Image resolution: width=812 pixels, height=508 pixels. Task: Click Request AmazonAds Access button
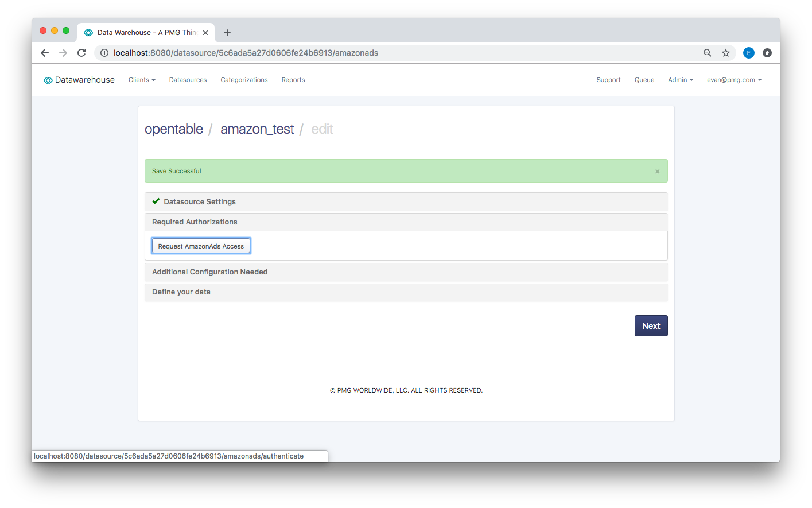pos(201,246)
